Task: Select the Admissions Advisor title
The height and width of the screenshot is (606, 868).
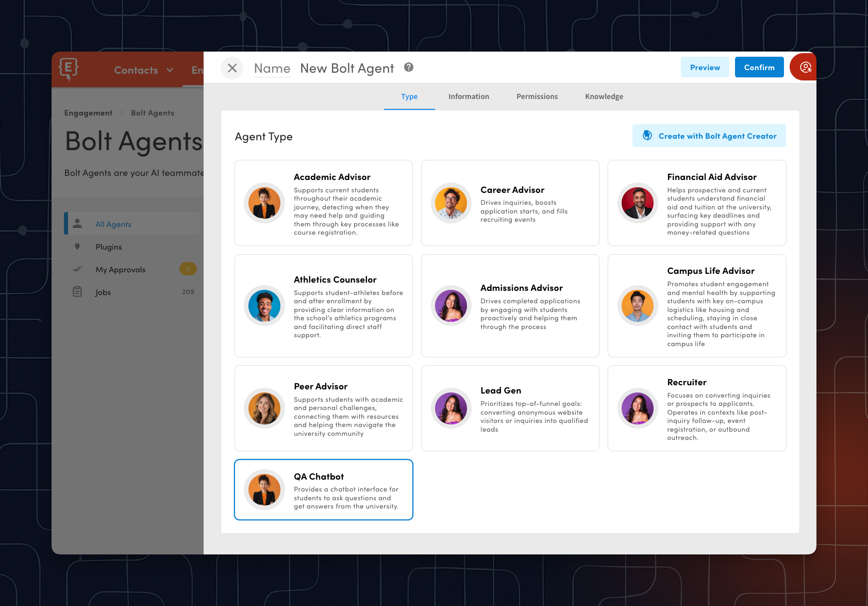Action: (x=522, y=288)
